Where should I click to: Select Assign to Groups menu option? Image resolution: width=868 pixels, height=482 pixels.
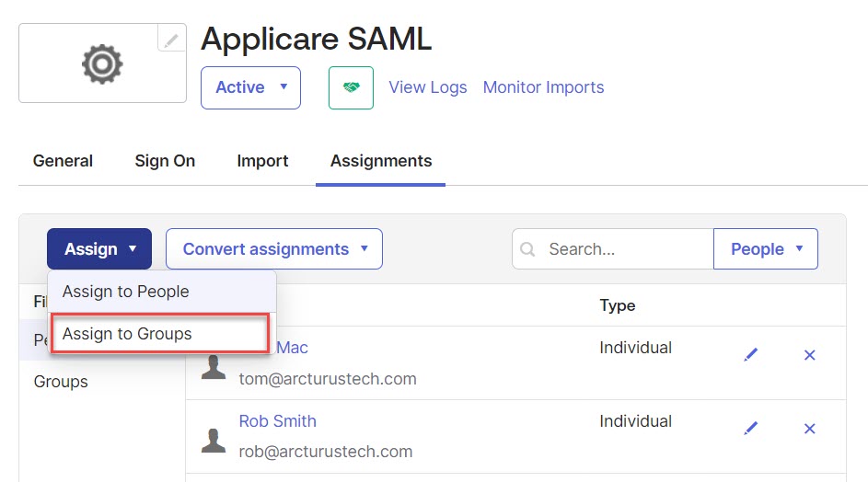pos(127,334)
